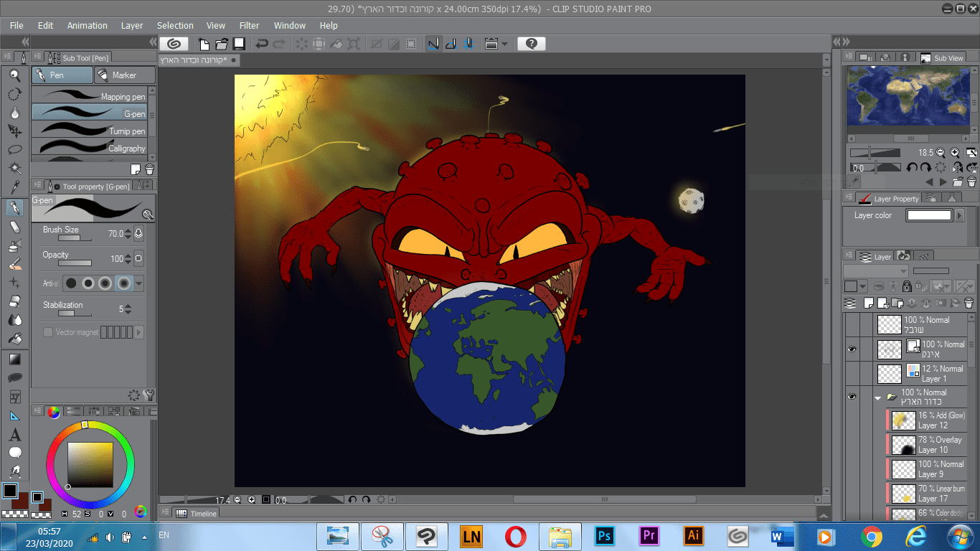
Task: Click the Undo arrow in command bar
Action: tap(262, 44)
